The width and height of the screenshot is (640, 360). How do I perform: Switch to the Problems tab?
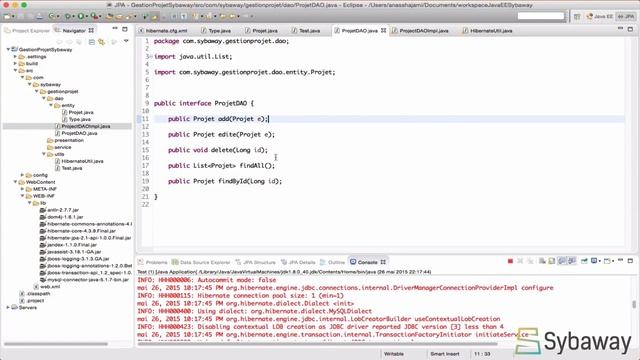click(x=153, y=262)
